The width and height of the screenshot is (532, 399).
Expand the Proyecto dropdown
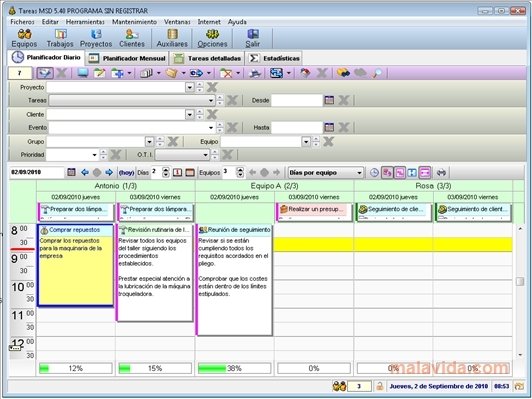pos(190,87)
